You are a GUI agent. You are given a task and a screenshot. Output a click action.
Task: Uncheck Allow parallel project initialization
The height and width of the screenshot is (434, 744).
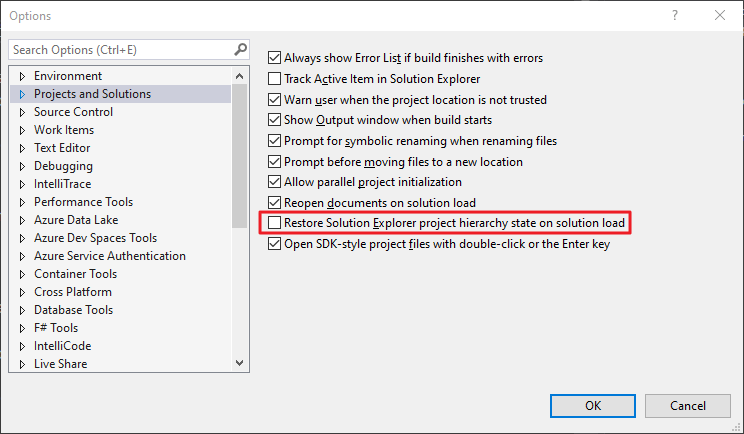point(276,182)
